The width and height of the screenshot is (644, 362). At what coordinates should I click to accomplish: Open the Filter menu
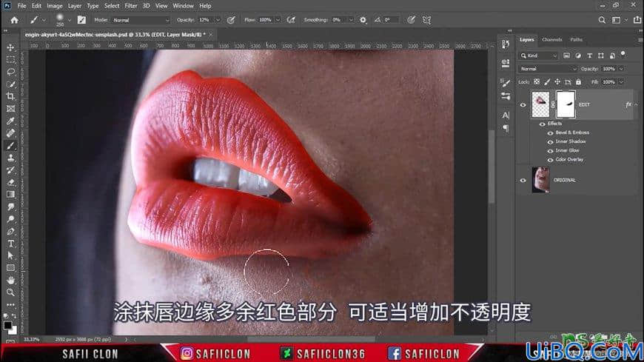(x=130, y=6)
